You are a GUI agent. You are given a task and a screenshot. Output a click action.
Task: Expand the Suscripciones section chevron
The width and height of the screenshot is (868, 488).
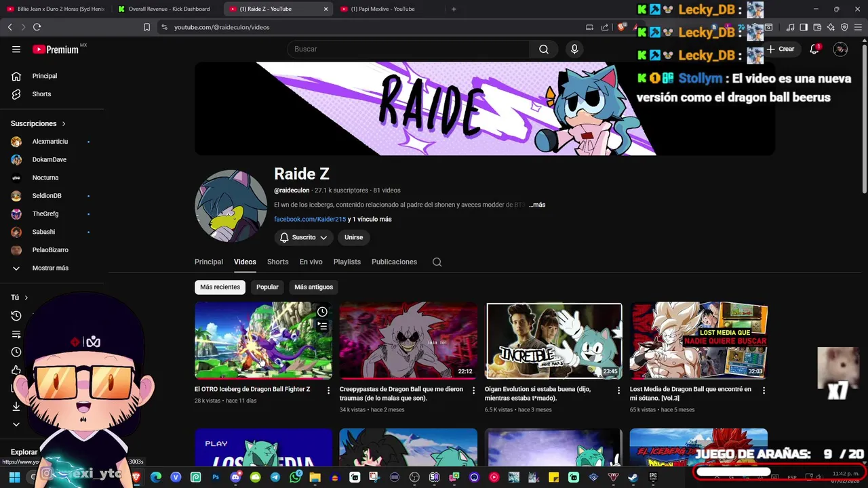[64, 124]
